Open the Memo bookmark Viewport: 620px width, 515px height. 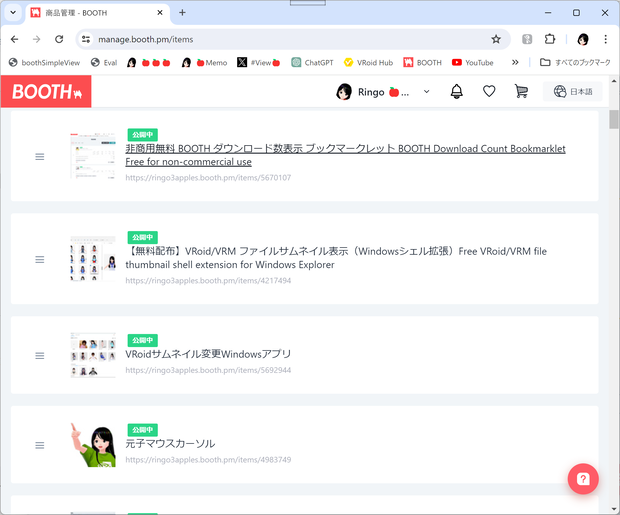point(204,62)
